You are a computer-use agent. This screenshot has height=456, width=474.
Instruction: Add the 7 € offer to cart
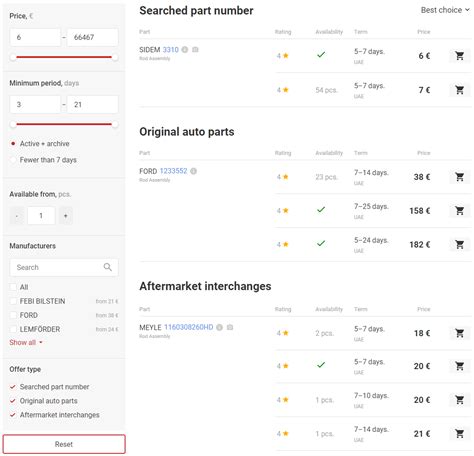(459, 90)
